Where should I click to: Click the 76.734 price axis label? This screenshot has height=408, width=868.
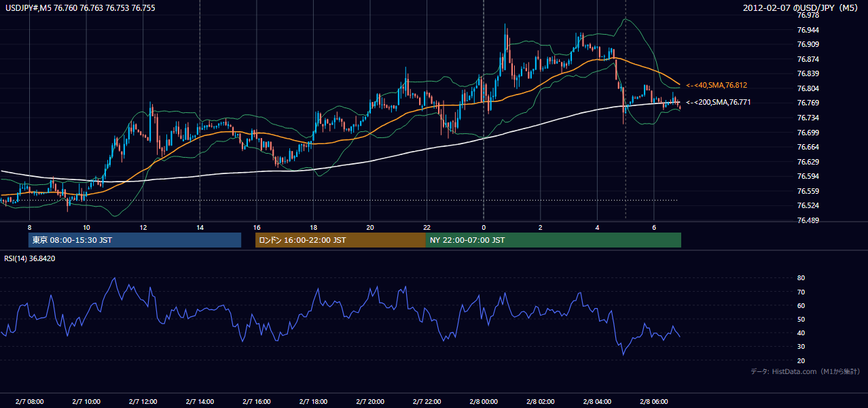tap(808, 118)
